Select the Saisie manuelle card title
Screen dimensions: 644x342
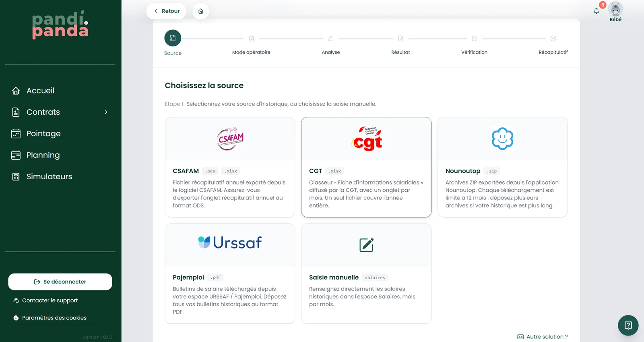tap(334, 278)
